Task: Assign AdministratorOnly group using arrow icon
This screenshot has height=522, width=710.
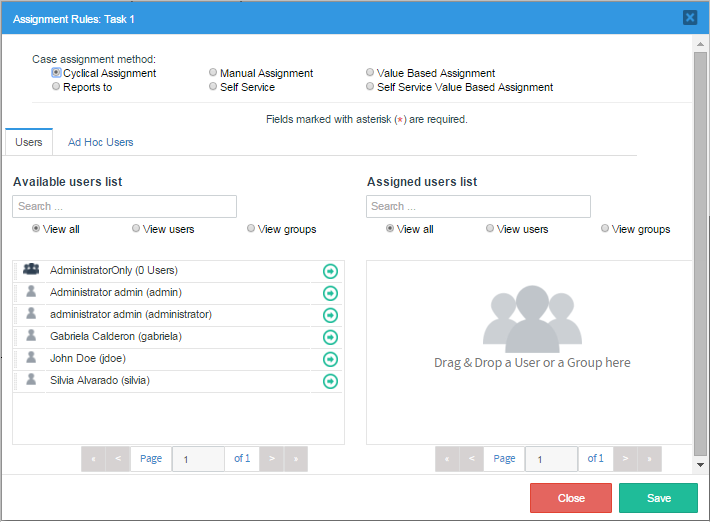Action: click(330, 271)
